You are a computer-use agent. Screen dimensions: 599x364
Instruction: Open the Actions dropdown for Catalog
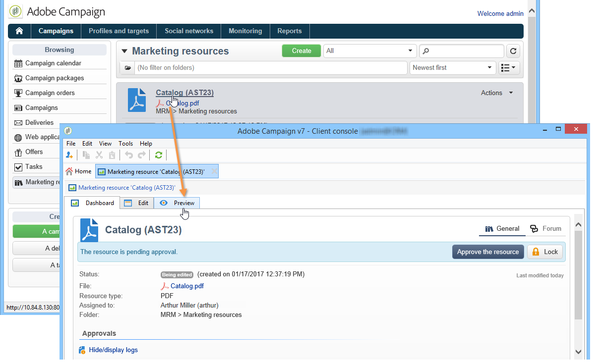(497, 93)
